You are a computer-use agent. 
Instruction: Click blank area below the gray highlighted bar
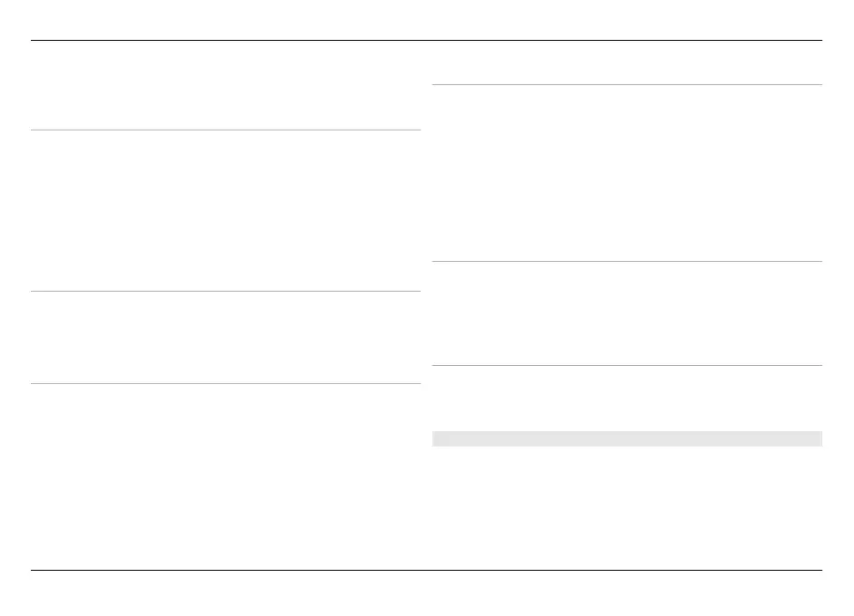[x=626, y=505]
